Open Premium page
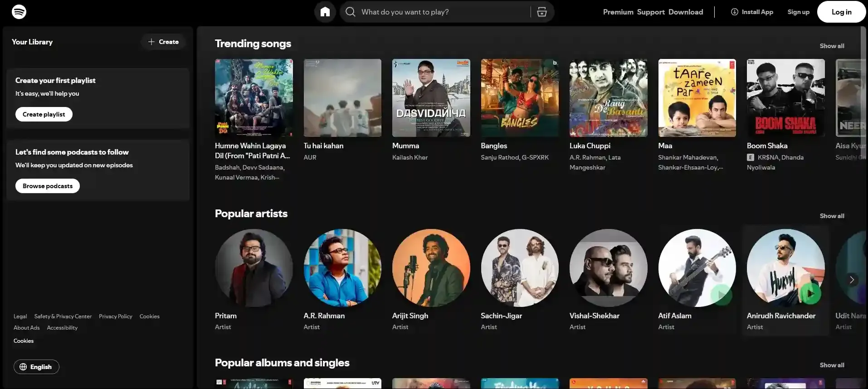This screenshot has width=868, height=389. click(618, 12)
